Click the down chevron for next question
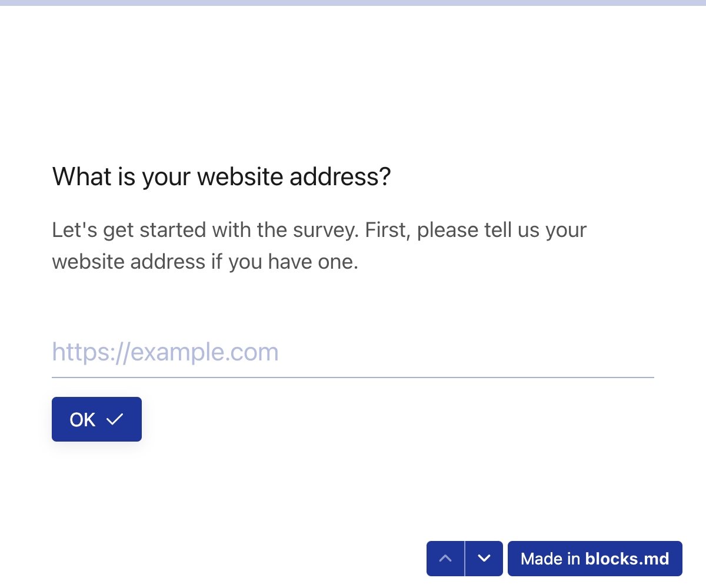This screenshot has width=706, height=588. coord(484,558)
